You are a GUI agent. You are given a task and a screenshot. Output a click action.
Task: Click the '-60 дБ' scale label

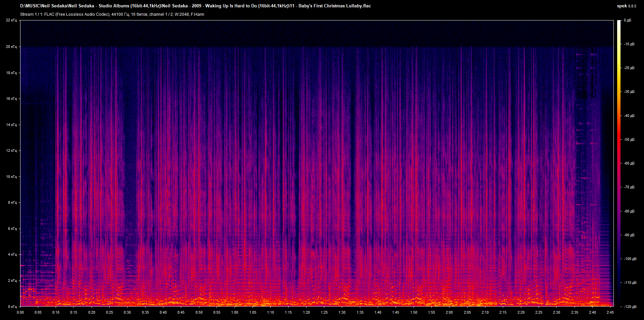tap(629, 163)
